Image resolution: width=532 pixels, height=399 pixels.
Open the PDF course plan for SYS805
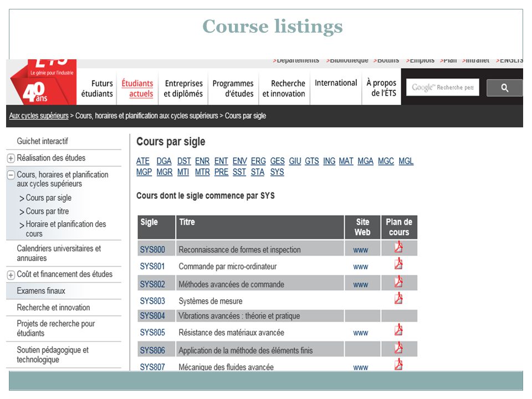click(398, 330)
